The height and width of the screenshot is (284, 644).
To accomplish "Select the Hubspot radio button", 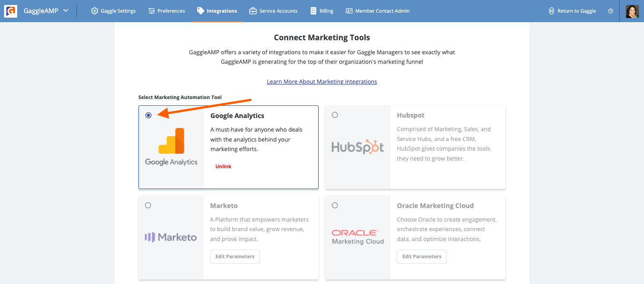I will click(335, 115).
